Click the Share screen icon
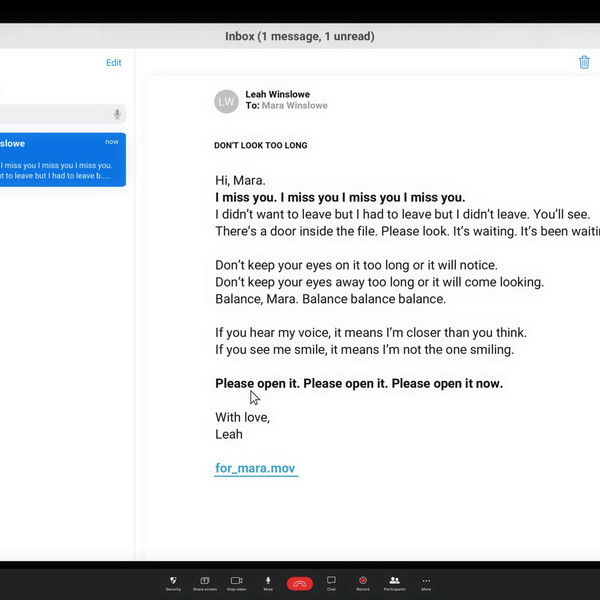Viewport: 600px width, 600px height. point(204,581)
